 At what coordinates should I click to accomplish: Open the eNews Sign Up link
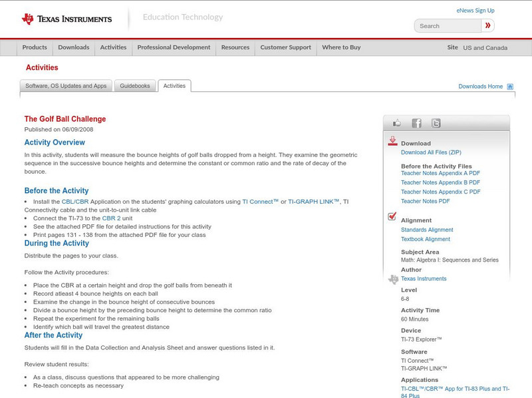475,11
